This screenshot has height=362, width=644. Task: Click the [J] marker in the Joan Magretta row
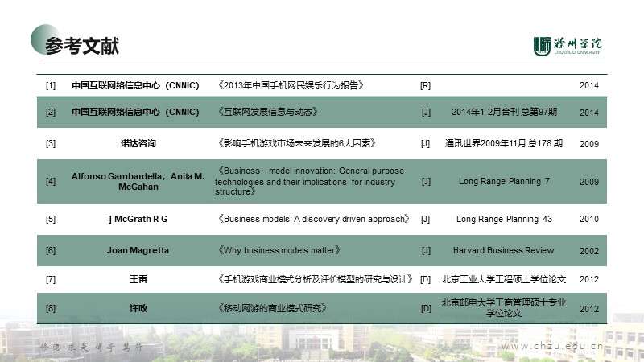(426, 250)
